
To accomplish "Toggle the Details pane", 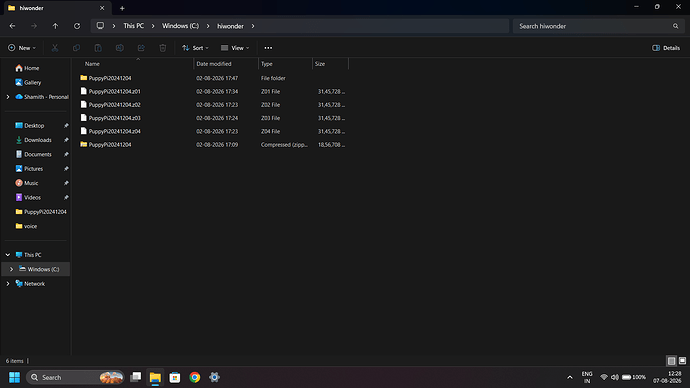I will coord(666,48).
